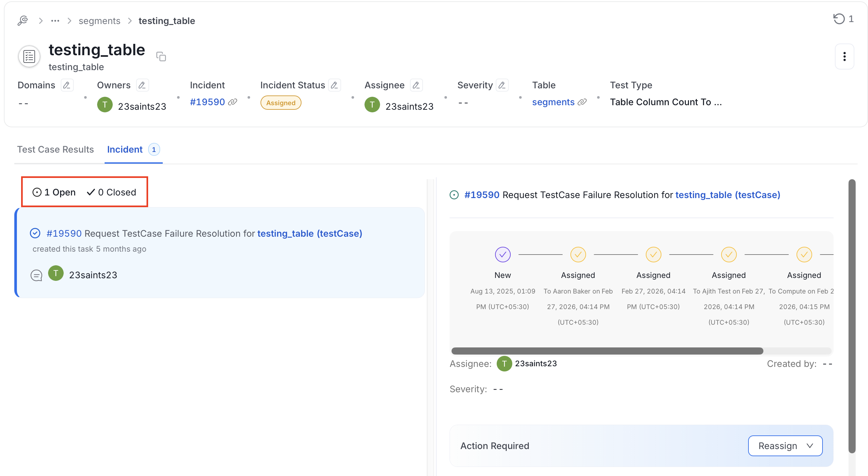Edit Domains using the pencil icon

coord(67,85)
